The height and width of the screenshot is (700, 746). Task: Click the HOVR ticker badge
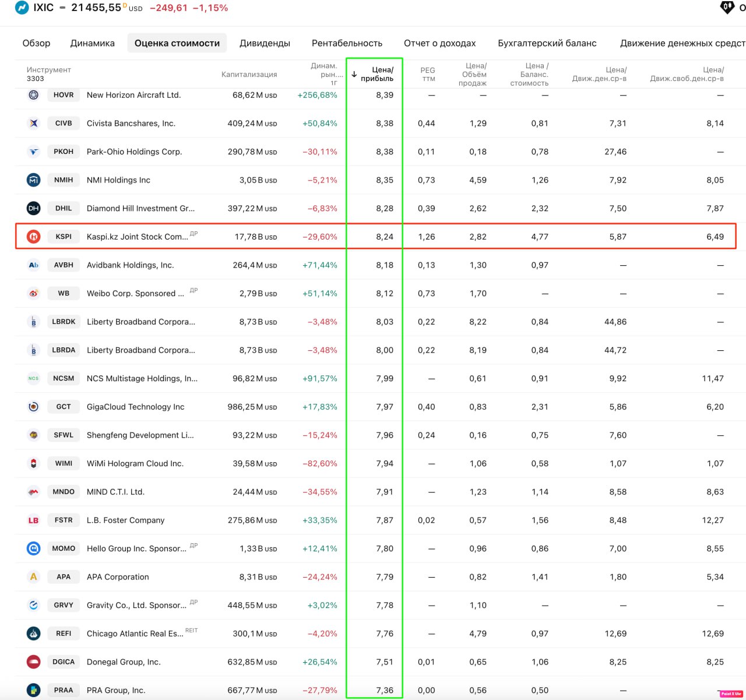[x=64, y=95]
